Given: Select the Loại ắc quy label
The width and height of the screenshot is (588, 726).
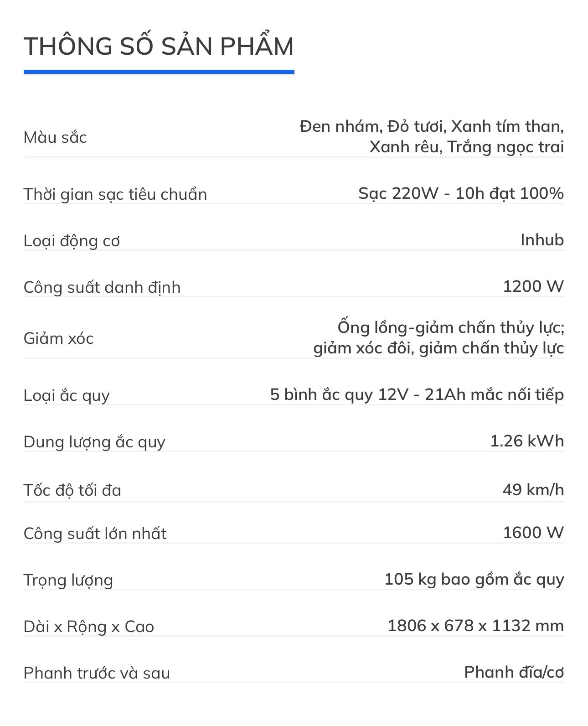Looking at the screenshot, I should click(67, 395).
